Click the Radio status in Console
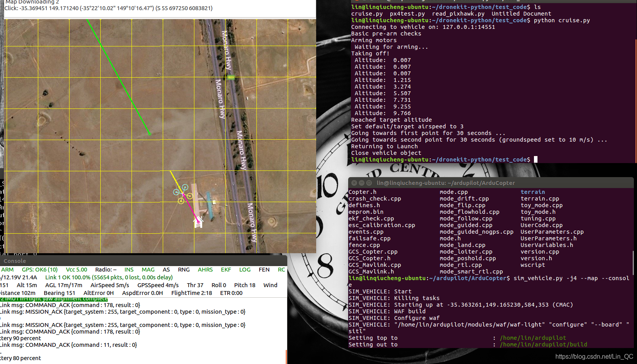Viewport: 637px width, 364px height. point(106,270)
